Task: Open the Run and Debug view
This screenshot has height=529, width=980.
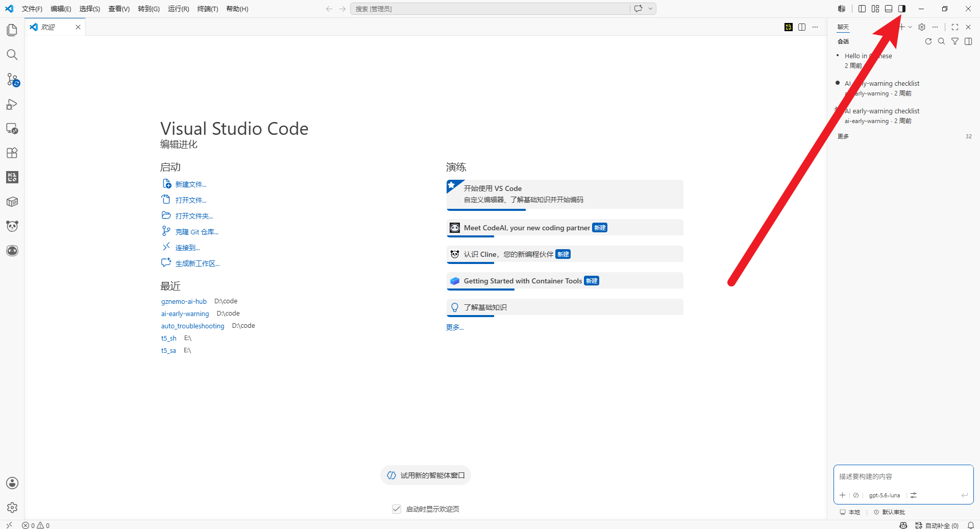Action: click(x=12, y=104)
